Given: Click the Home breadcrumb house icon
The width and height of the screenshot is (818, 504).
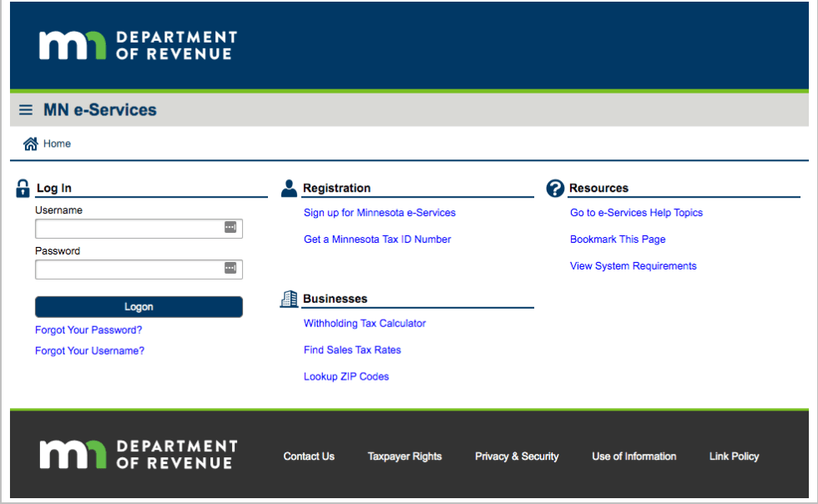Looking at the screenshot, I should coord(31,143).
